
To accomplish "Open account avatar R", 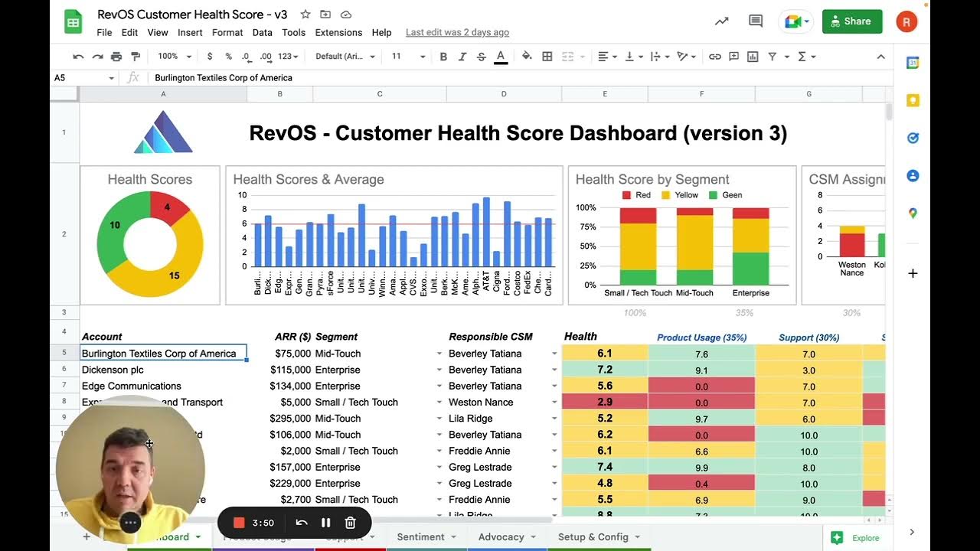I will 906,22.
